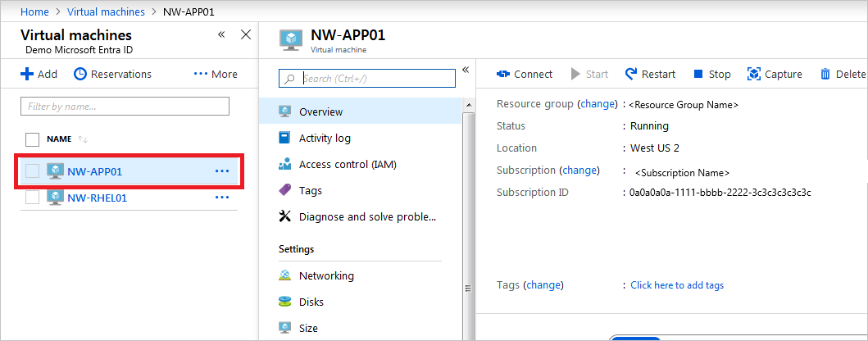Click the Access control people icon
This screenshot has height=341, width=868.
click(x=285, y=164)
